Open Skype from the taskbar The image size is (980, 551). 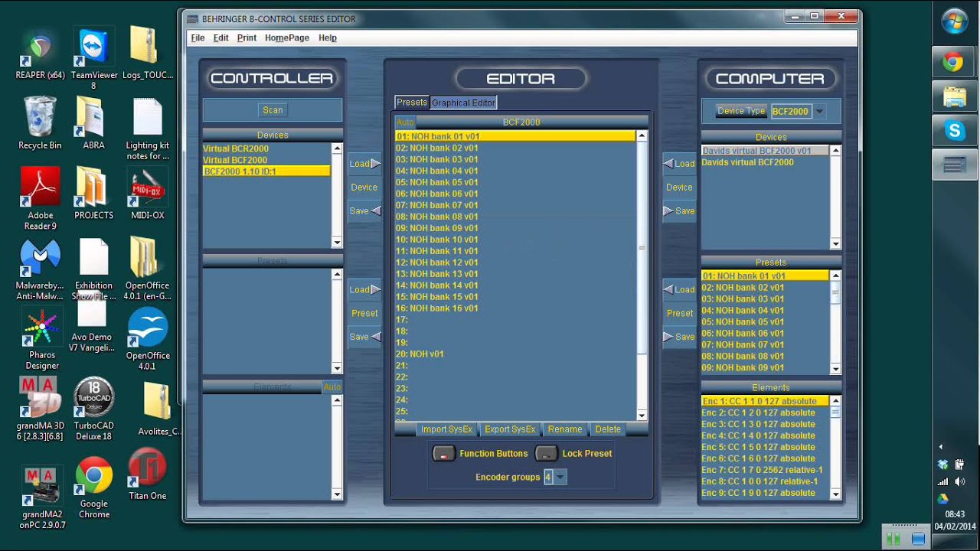point(954,131)
